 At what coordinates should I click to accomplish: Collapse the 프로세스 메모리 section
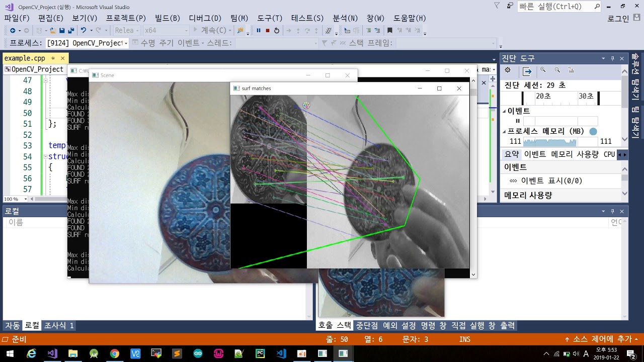pyautogui.click(x=504, y=131)
